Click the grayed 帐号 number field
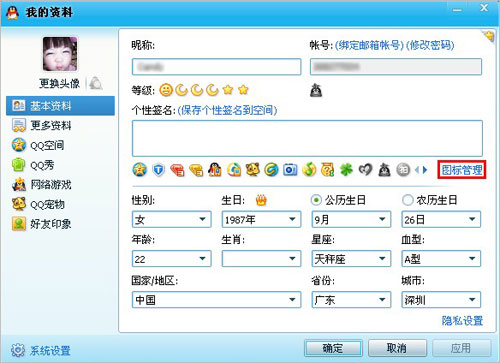This screenshot has width=500, height=363. [396, 67]
